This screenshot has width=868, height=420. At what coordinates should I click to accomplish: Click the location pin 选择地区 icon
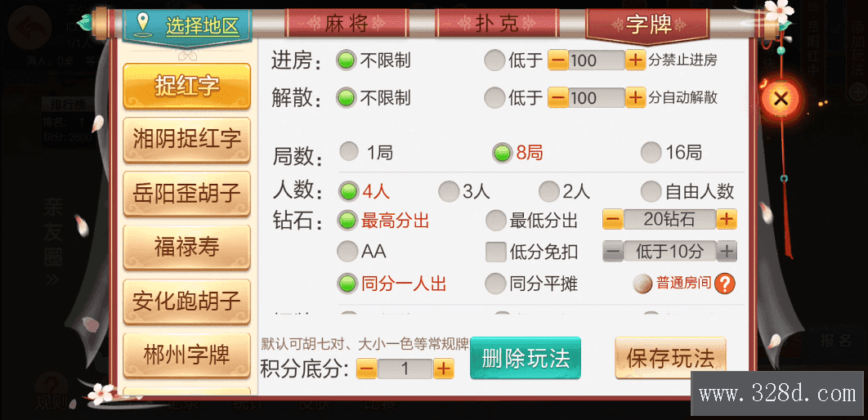pos(144,24)
